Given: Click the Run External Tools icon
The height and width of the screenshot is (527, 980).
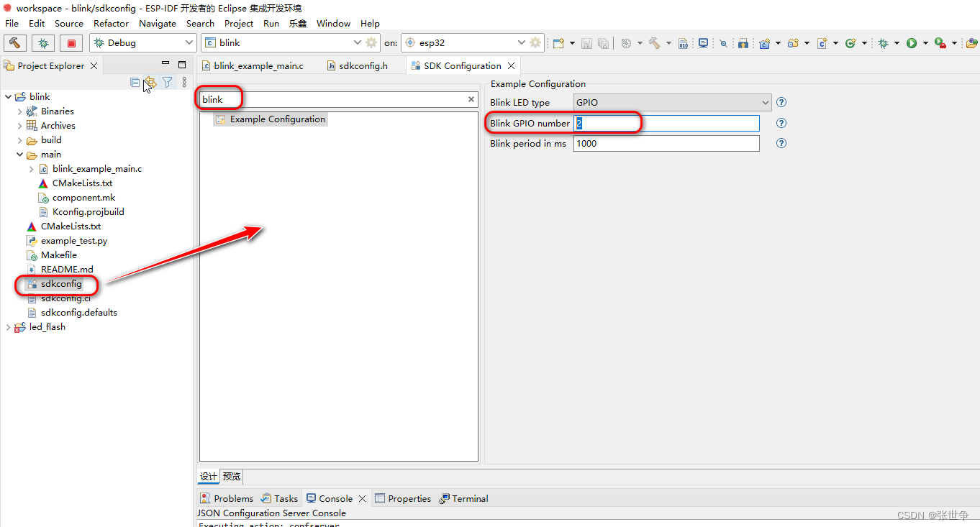Looking at the screenshot, I should click(940, 43).
